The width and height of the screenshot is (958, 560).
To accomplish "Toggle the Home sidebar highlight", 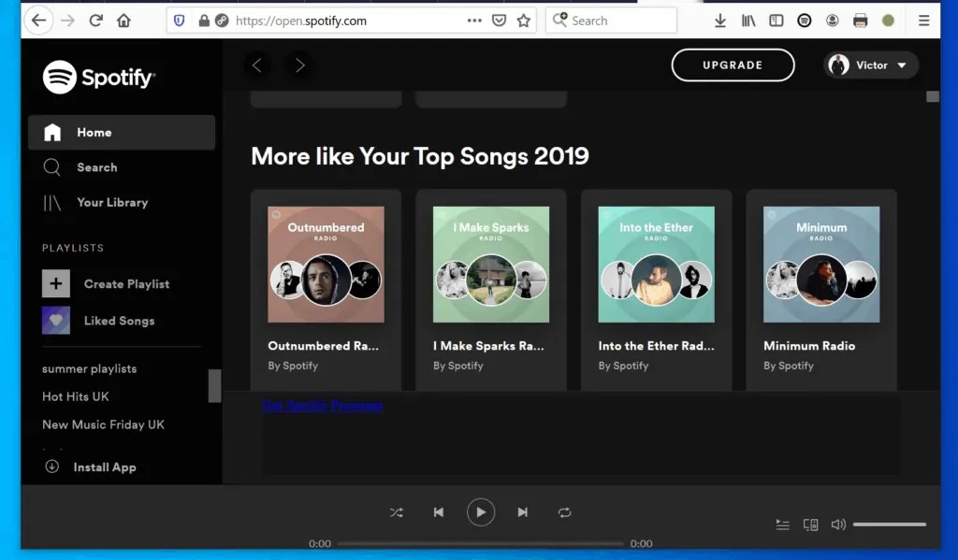I will (94, 132).
